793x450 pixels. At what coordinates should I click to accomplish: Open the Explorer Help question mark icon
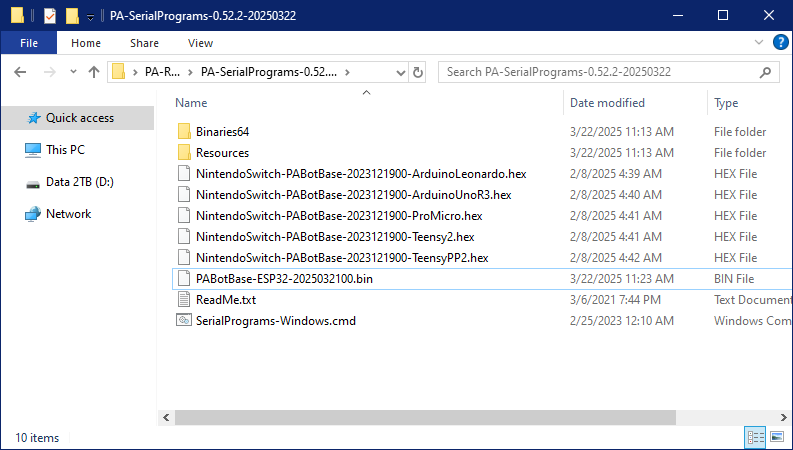(778, 43)
